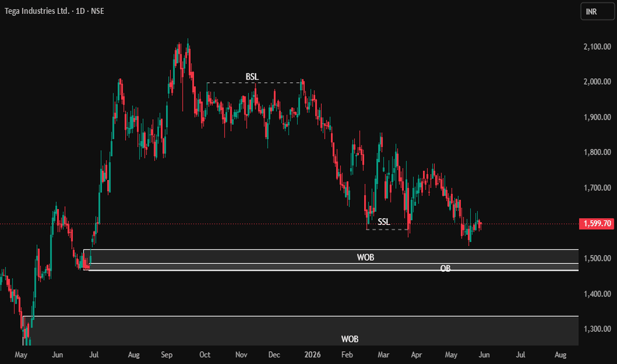
Task: Click the Feb marker on time axis
Action: [x=347, y=355]
